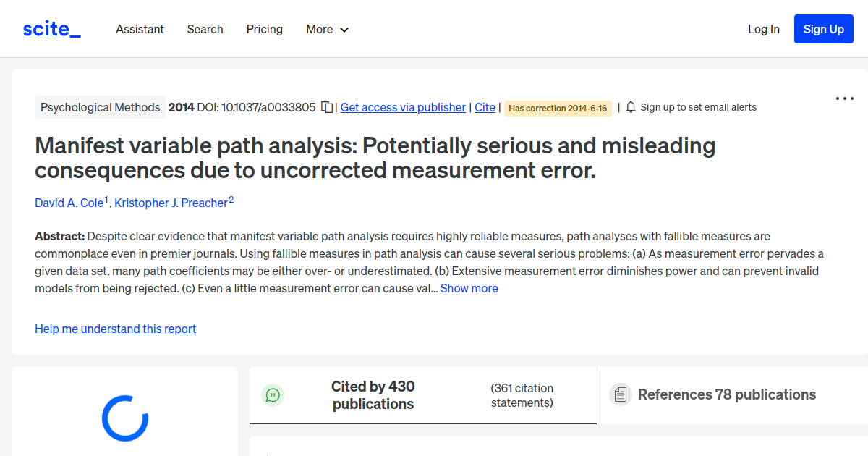
Task: Click the 'Has correction 2014-6-16' badge
Action: point(558,108)
